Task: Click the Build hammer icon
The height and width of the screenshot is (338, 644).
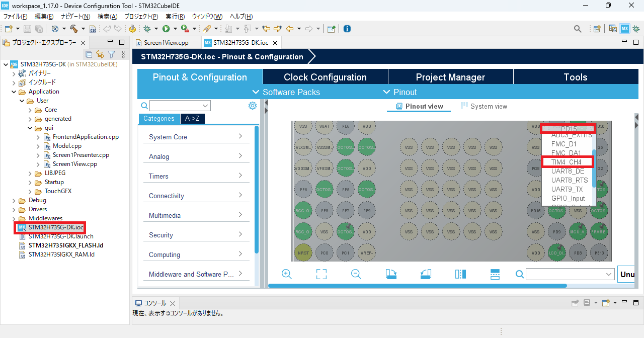Action: tap(74, 29)
